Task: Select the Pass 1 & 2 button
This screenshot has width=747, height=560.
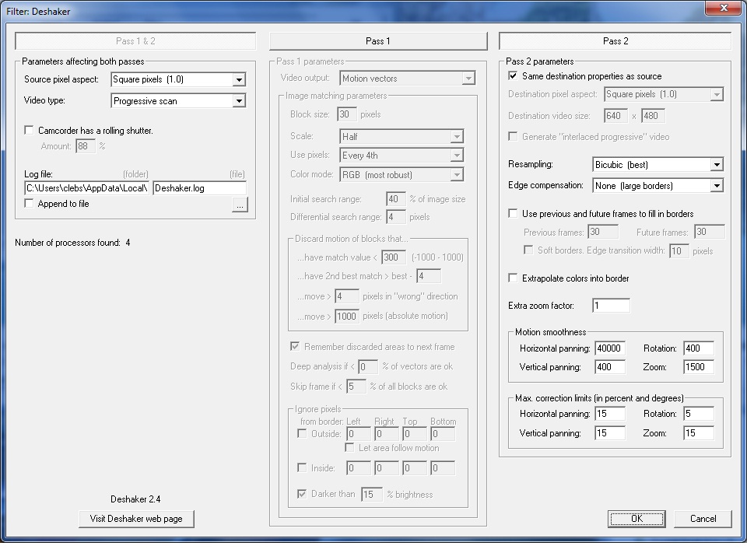Action: click(x=135, y=41)
